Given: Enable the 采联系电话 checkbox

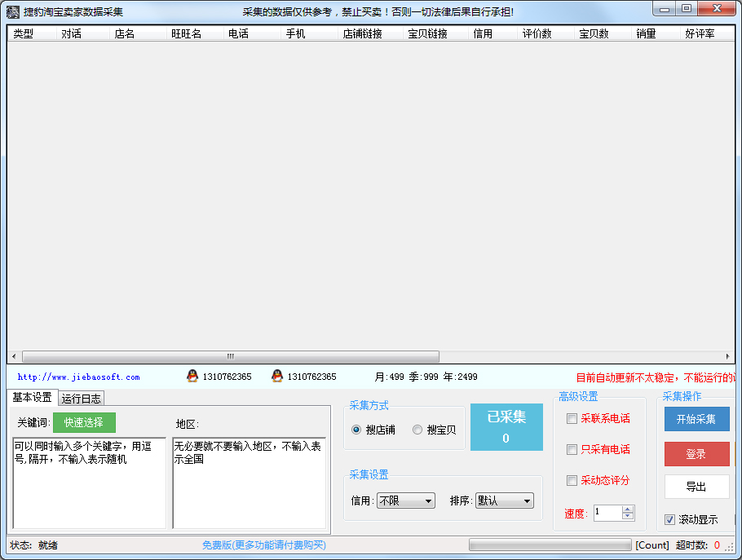Looking at the screenshot, I should coord(572,419).
